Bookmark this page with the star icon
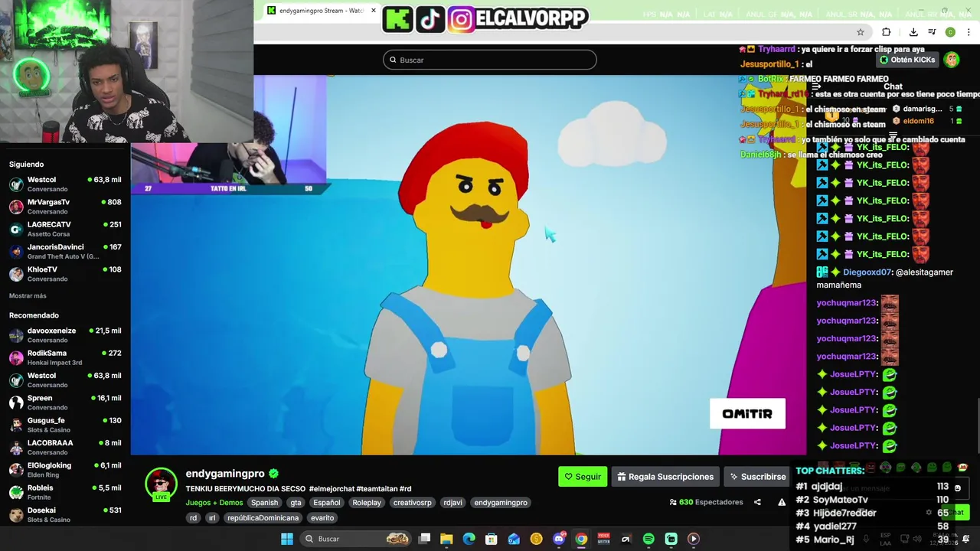 [861, 32]
